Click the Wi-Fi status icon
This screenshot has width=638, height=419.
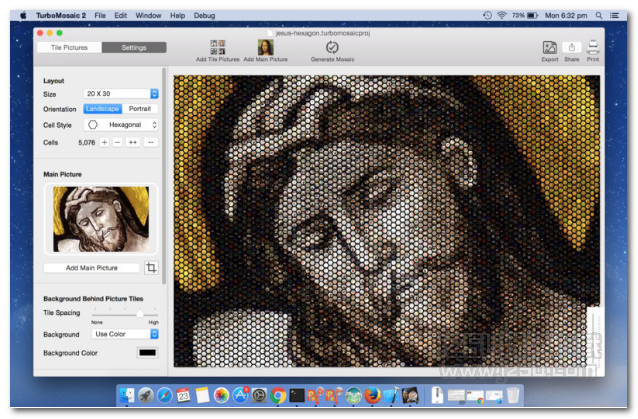pos(502,15)
